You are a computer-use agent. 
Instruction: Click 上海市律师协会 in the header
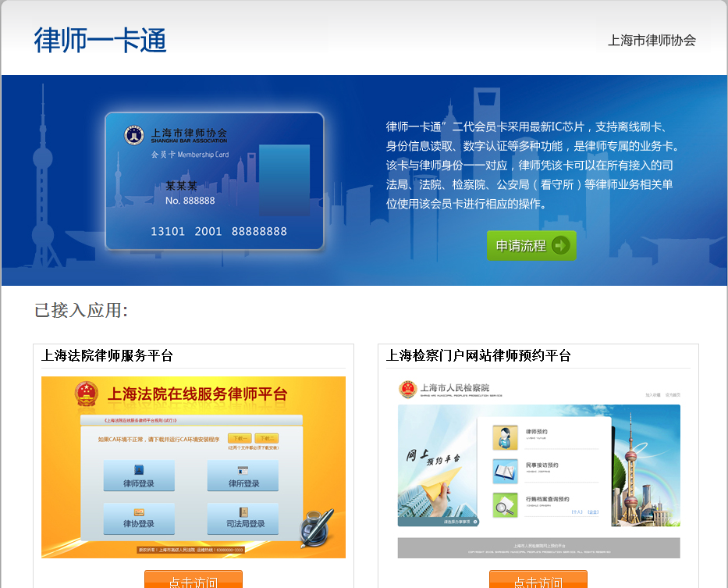[x=652, y=41]
